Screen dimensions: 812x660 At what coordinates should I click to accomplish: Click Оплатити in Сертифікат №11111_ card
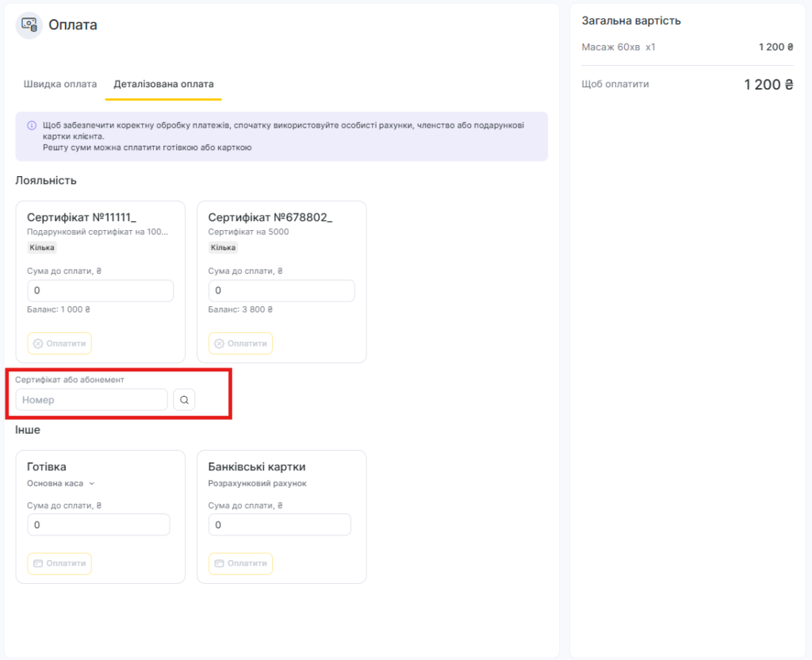coord(59,343)
